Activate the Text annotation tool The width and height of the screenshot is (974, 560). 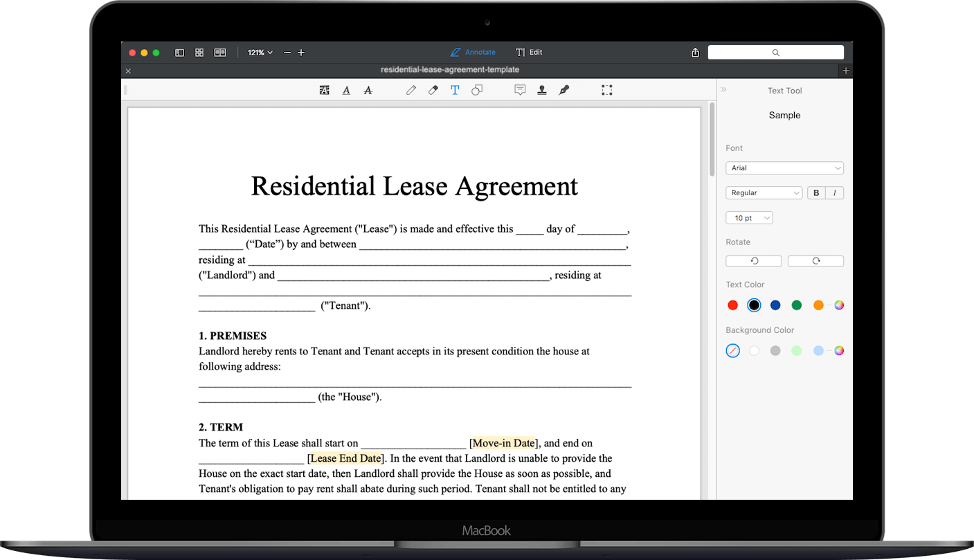coord(455,90)
